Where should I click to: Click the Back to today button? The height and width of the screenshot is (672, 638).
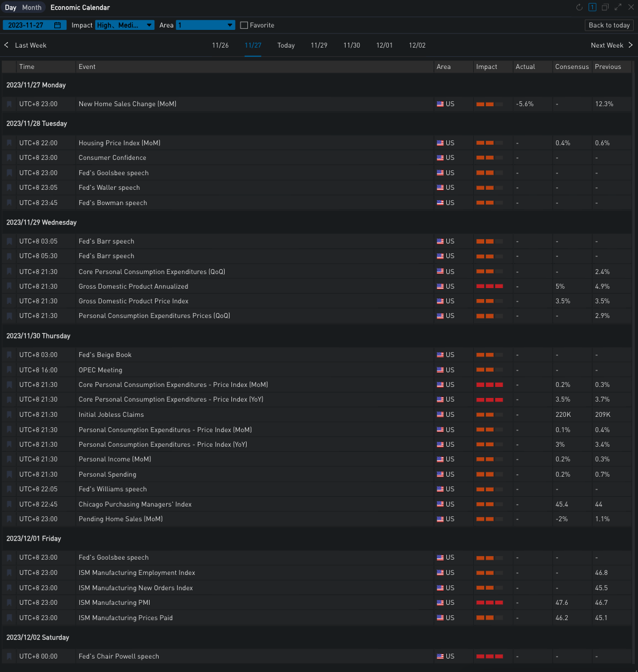click(609, 25)
